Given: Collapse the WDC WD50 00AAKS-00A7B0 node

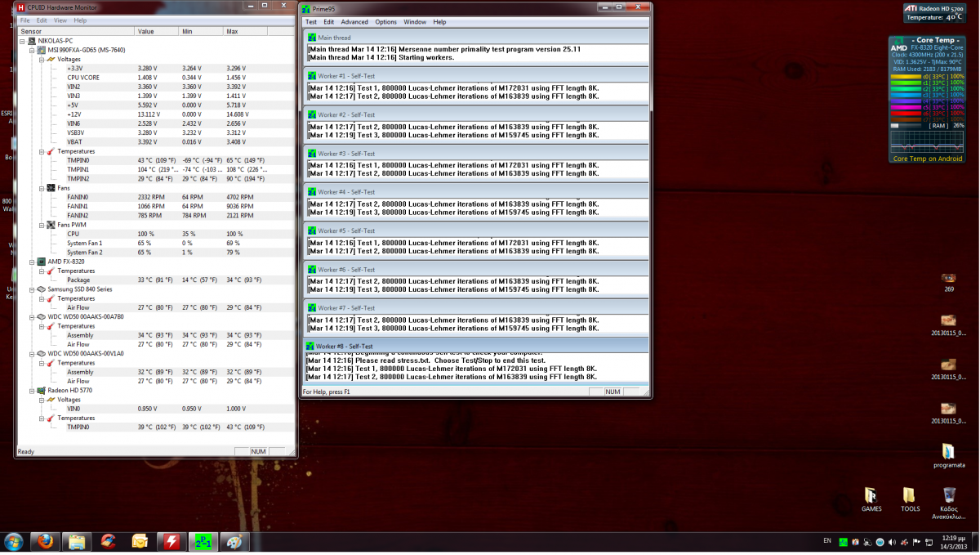Looking at the screenshot, I should coord(32,317).
